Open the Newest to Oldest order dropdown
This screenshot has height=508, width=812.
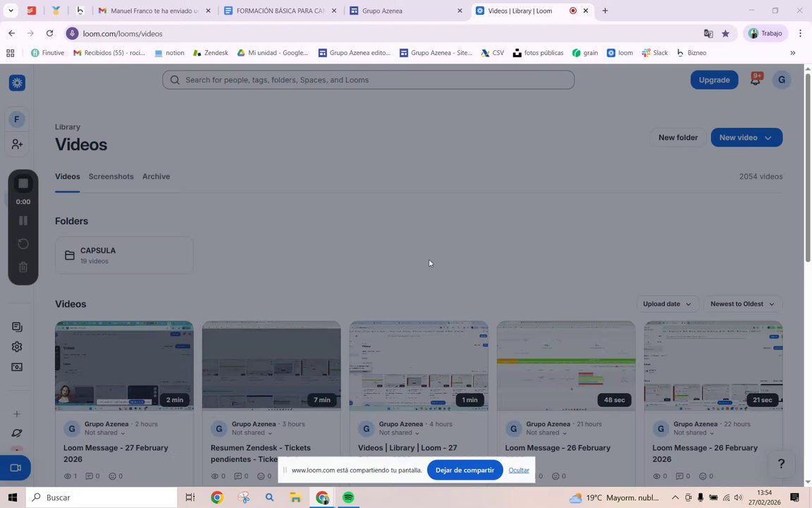(743, 304)
